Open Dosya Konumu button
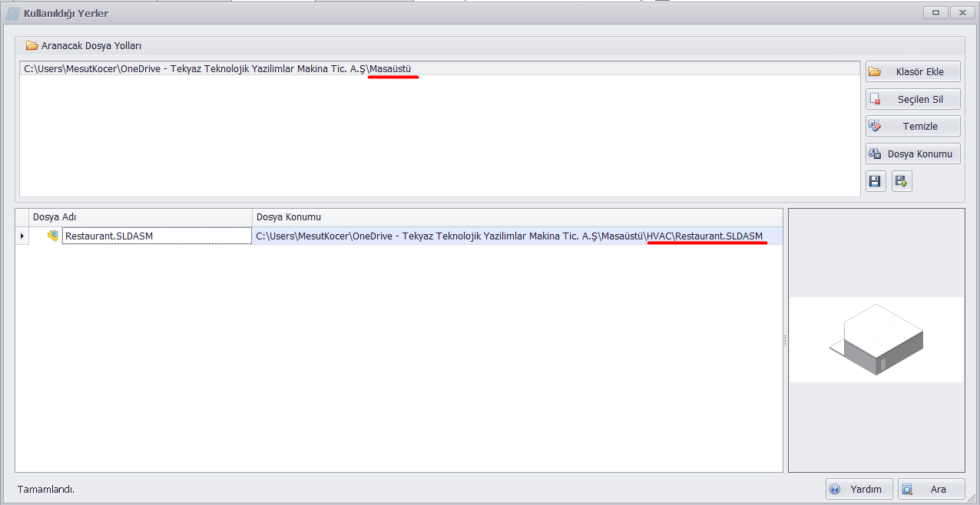The height and width of the screenshot is (505, 980). pos(912,154)
